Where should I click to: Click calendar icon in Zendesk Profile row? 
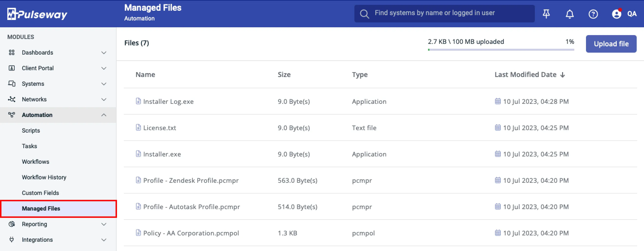(498, 180)
